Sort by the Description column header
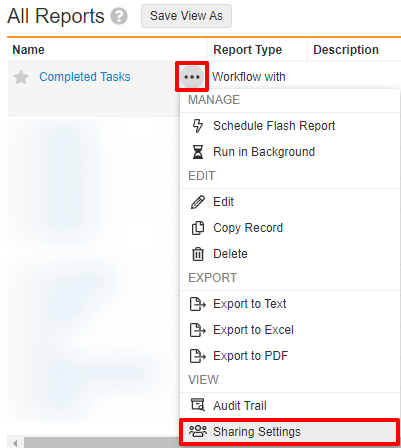 pos(346,50)
